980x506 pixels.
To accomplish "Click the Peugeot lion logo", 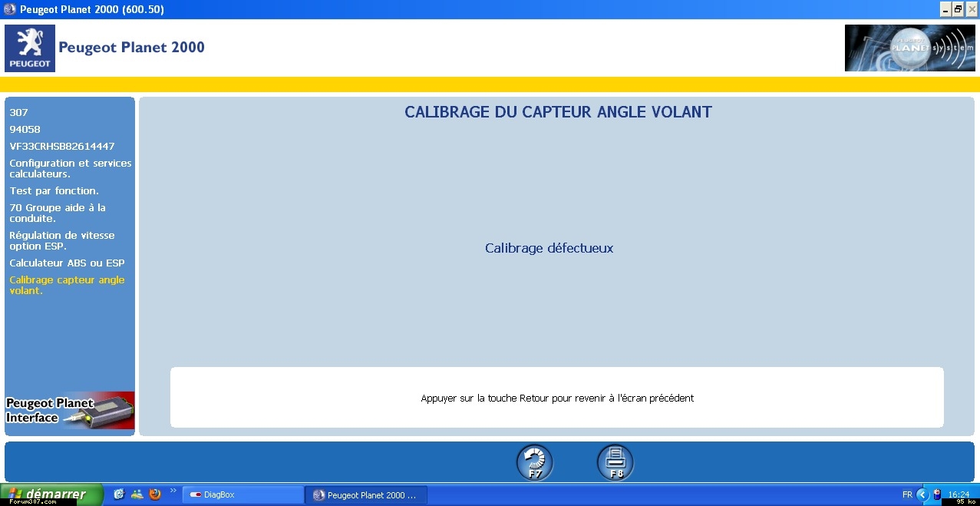I will (x=30, y=48).
